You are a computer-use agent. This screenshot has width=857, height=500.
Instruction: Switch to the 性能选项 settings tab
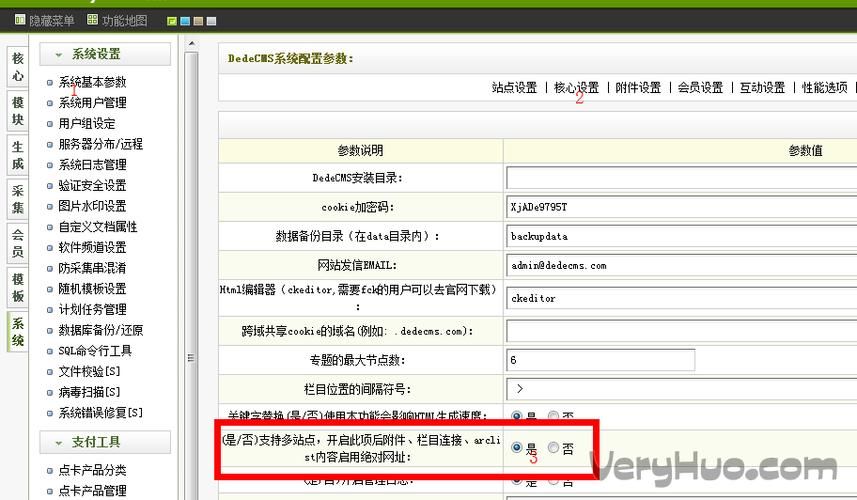825,87
